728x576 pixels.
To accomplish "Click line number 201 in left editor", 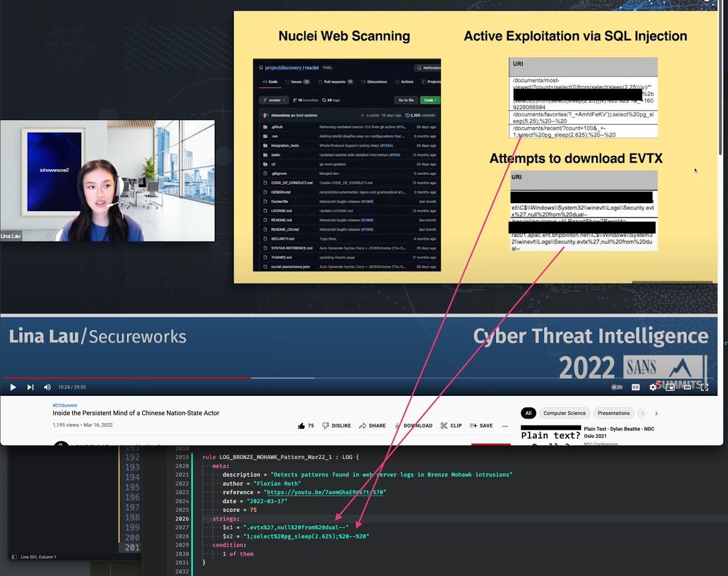I will pyautogui.click(x=132, y=548).
